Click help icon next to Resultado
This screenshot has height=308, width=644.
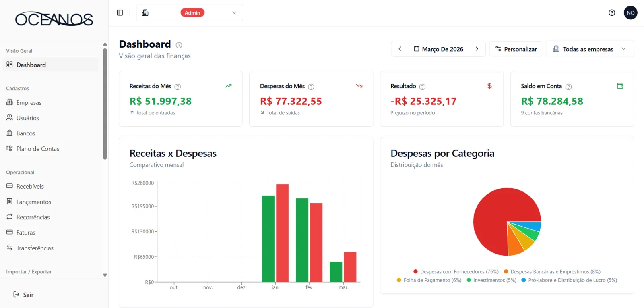coord(422,87)
